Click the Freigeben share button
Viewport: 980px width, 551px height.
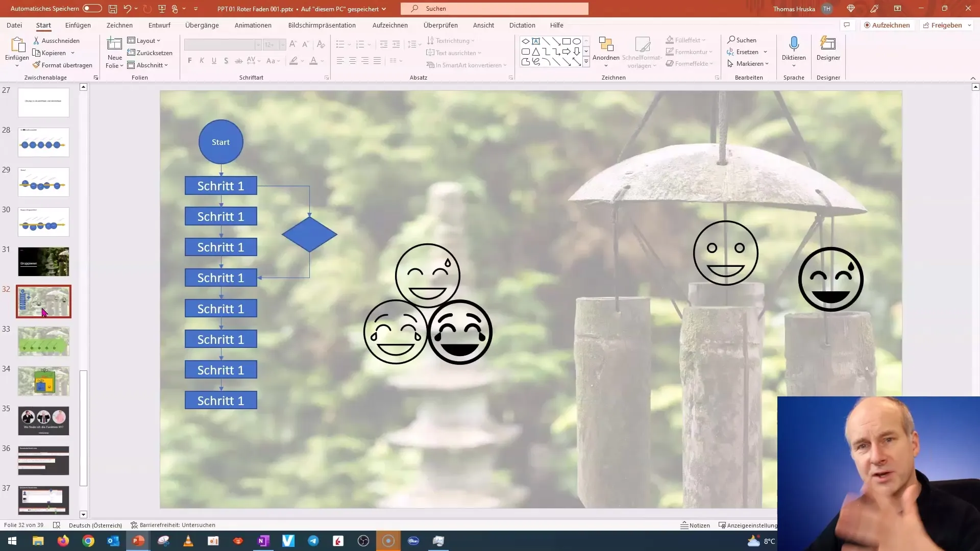943,25
